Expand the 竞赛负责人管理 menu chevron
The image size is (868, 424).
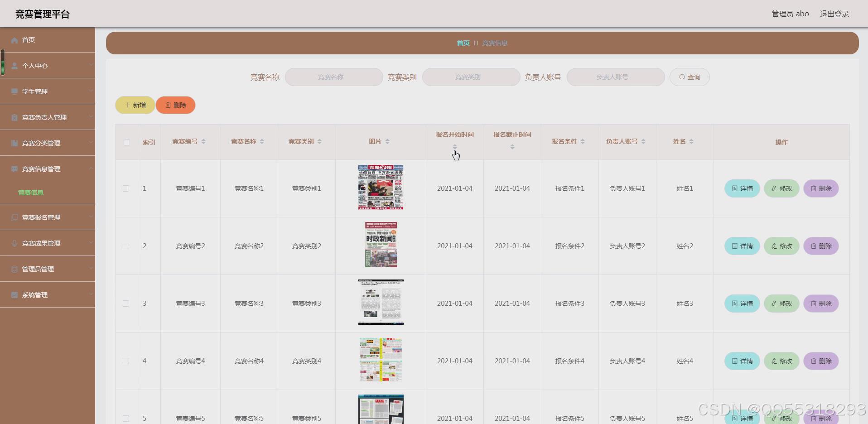(x=91, y=117)
